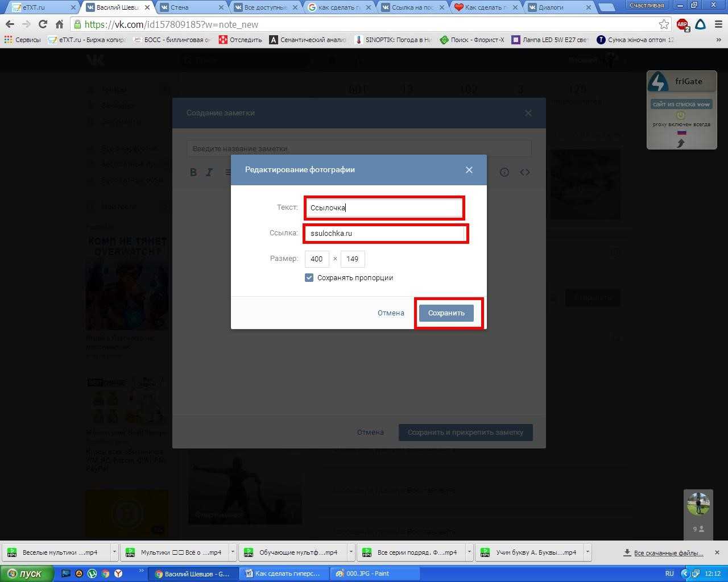Close the downloads bar

[717, 552]
